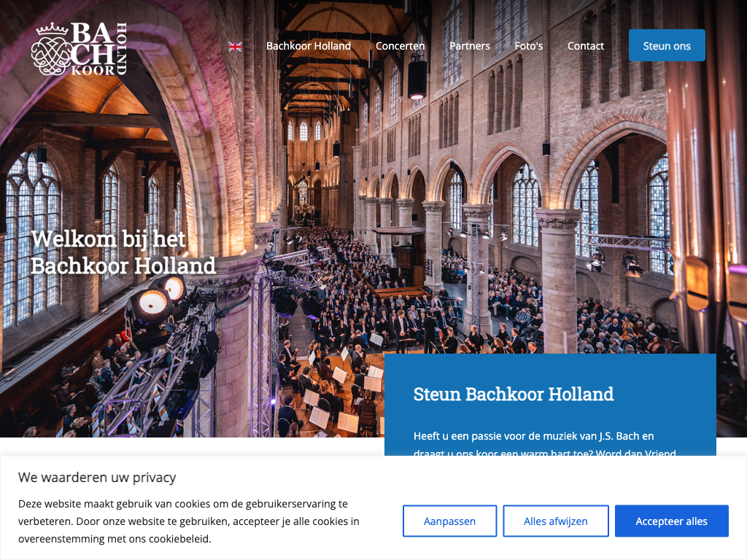The image size is (747, 560).
Task: Accept all cookies with Accepteer alles
Action: 672,521
